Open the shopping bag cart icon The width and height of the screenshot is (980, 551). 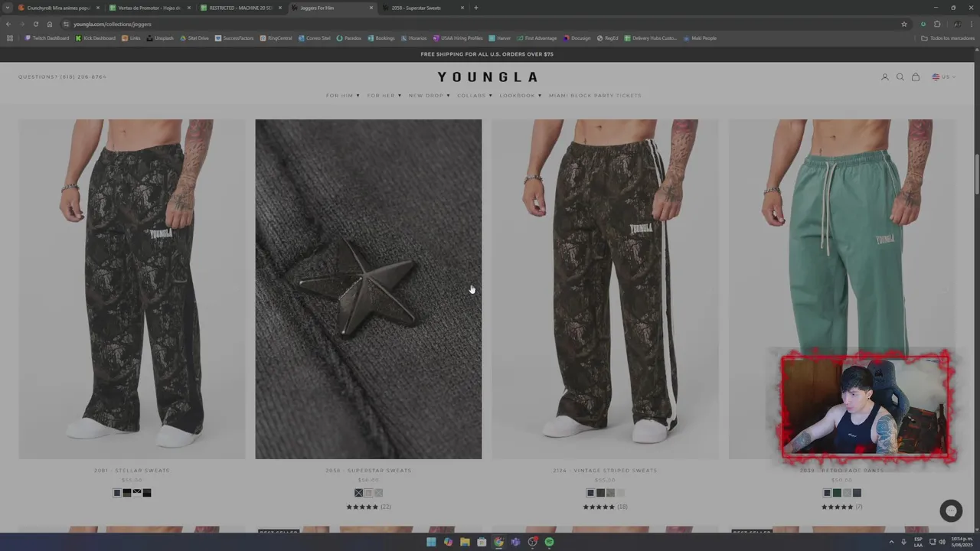916,77
